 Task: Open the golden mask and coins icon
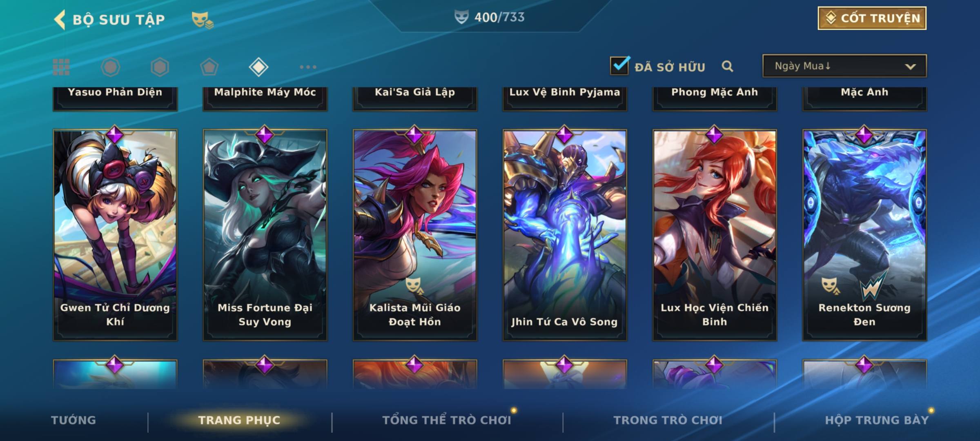point(203,20)
